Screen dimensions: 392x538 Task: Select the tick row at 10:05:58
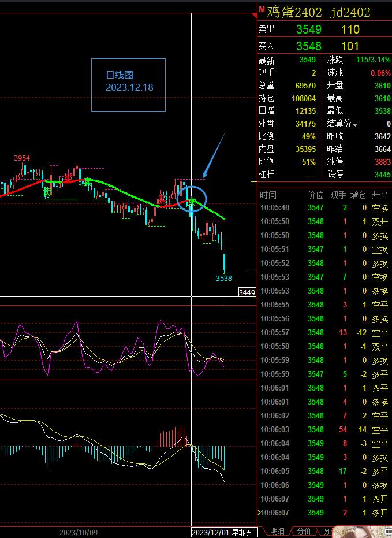(x=324, y=347)
